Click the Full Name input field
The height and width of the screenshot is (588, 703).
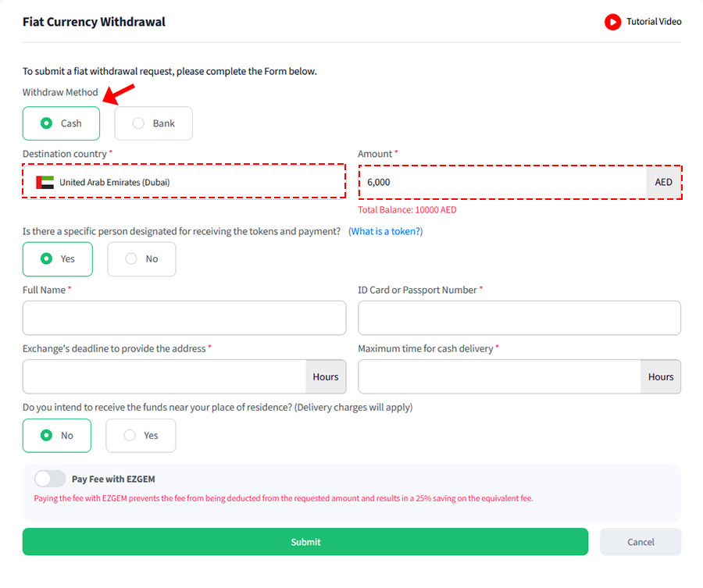pyautogui.click(x=184, y=318)
